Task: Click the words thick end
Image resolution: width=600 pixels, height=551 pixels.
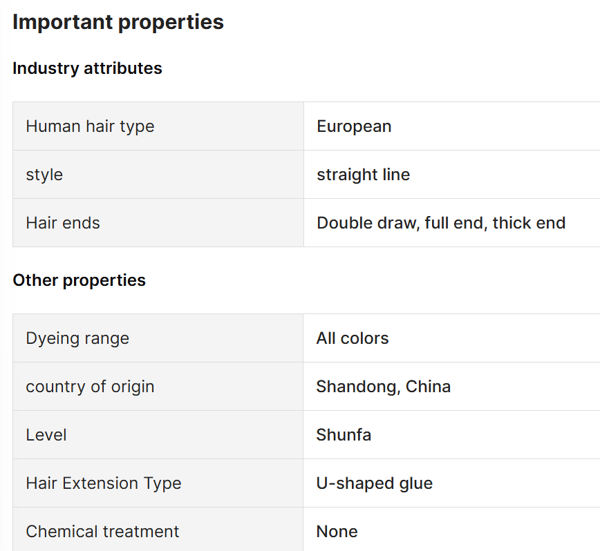Action: tap(529, 223)
